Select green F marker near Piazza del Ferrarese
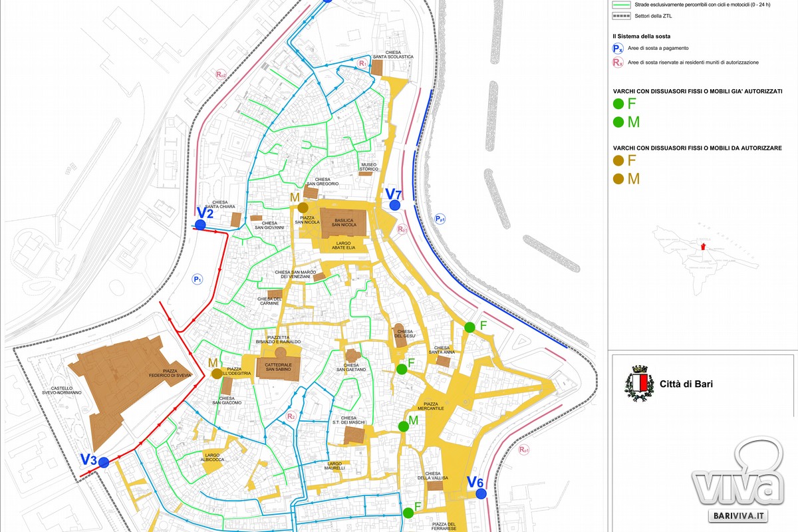Image resolution: width=798 pixels, height=532 pixels. click(x=408, y=513)
